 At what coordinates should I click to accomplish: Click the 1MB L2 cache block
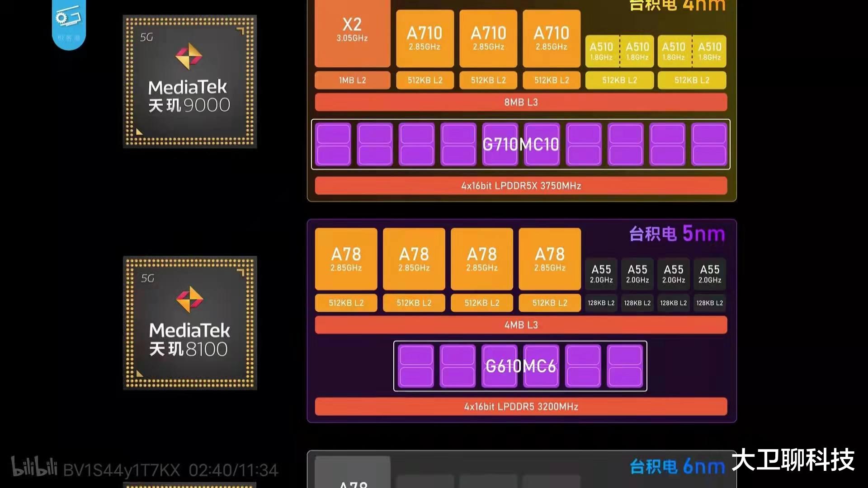click(x=352, y=80)
